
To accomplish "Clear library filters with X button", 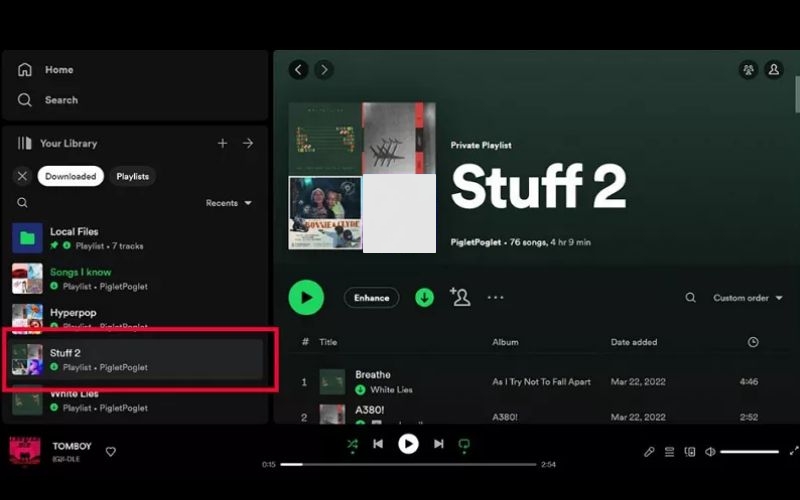I will [22, 176].
